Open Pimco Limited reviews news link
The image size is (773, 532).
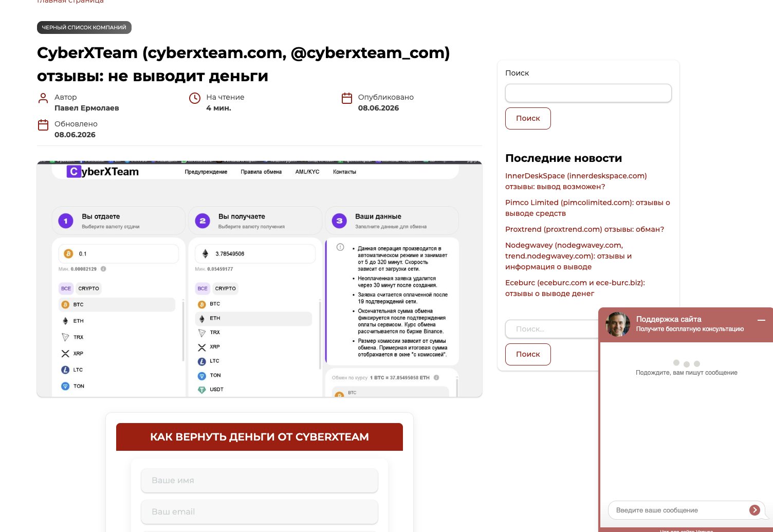pos(587,208)
